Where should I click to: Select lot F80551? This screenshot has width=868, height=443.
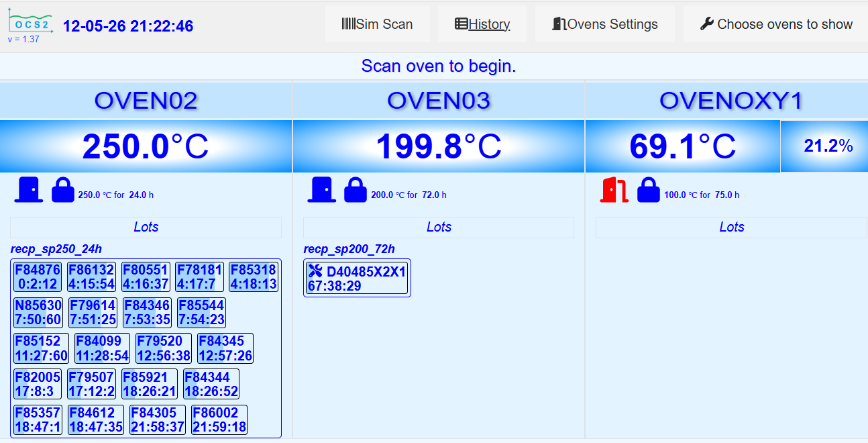point(146,277)
